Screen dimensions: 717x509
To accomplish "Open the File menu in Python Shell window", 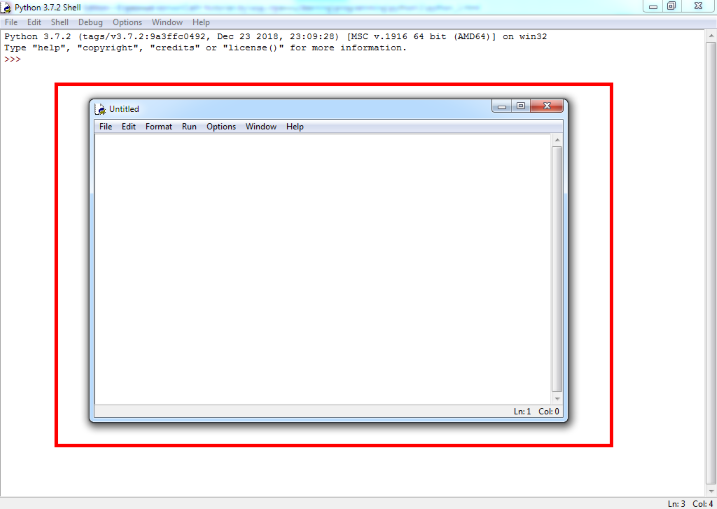I will click(x=11, y=22).
